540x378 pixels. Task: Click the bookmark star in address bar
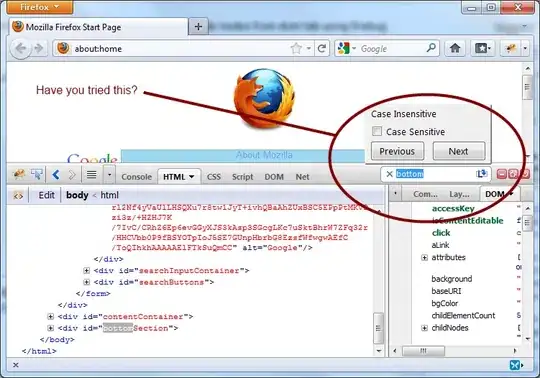(296, 49)
